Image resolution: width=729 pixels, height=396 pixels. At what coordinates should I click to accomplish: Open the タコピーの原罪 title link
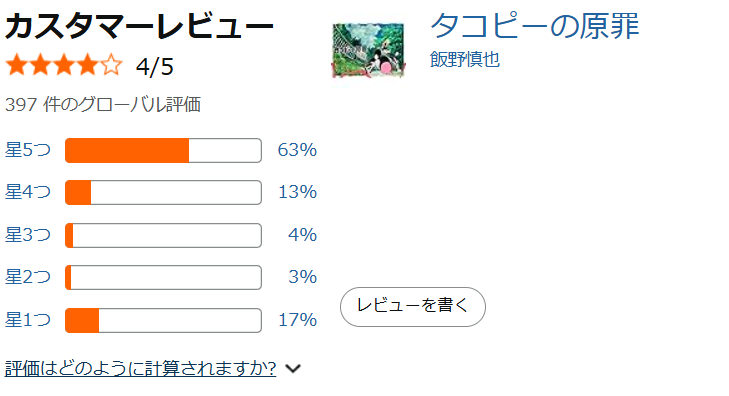tap(535, 26)
